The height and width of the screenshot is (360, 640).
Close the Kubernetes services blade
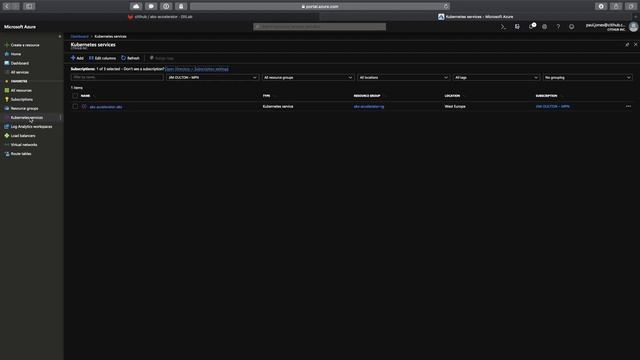point(636,44)
